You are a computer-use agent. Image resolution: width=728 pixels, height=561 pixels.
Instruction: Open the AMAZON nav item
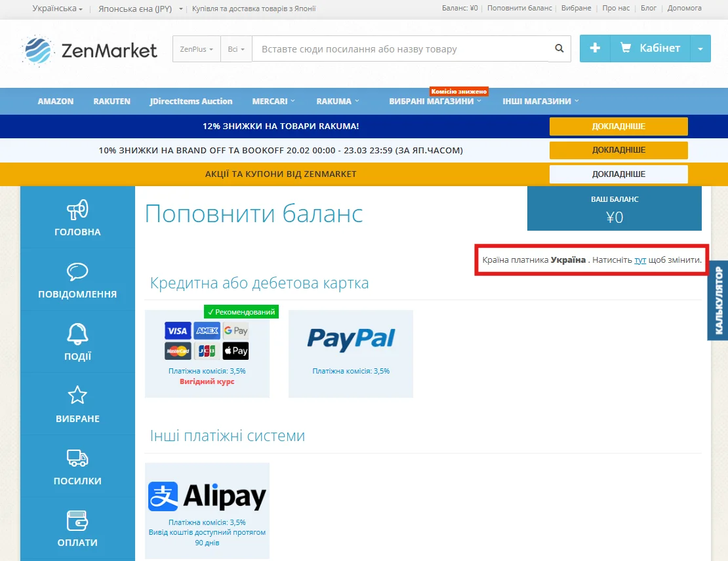coord(56,101)
